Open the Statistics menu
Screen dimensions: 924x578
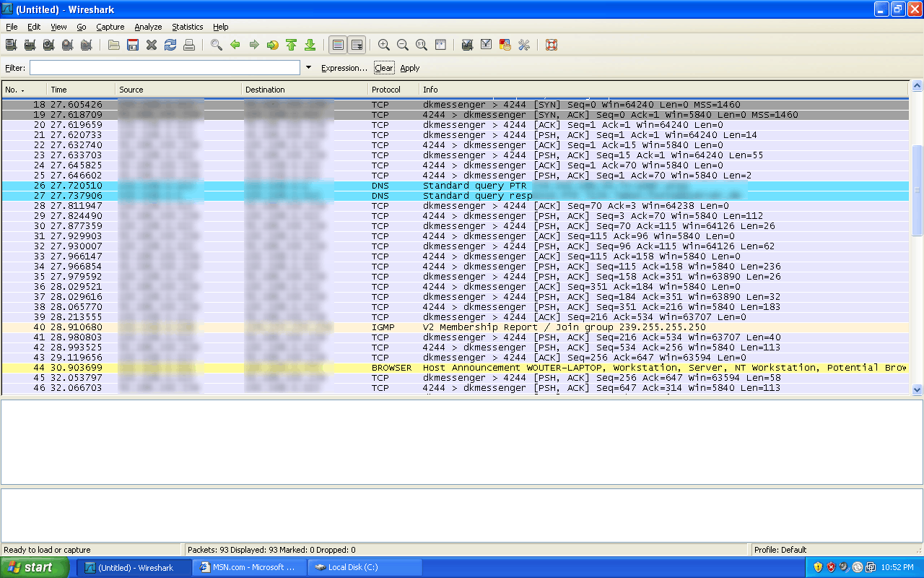tap(187, 27)
